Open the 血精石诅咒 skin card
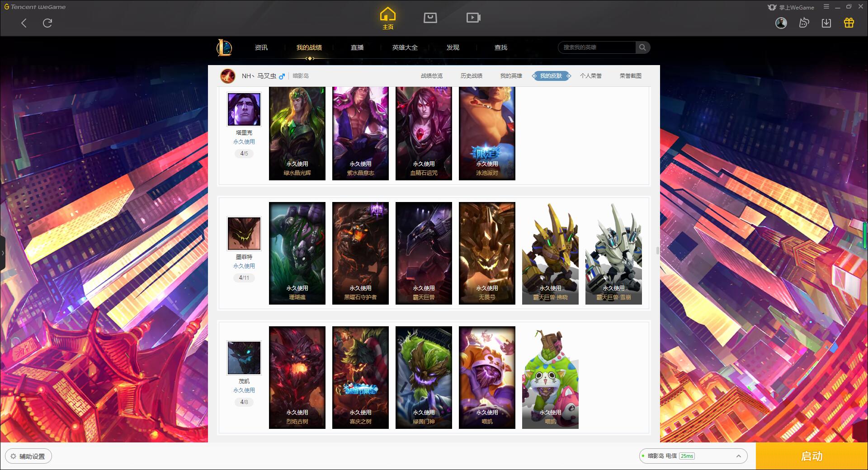 click(x=424, y=133)
